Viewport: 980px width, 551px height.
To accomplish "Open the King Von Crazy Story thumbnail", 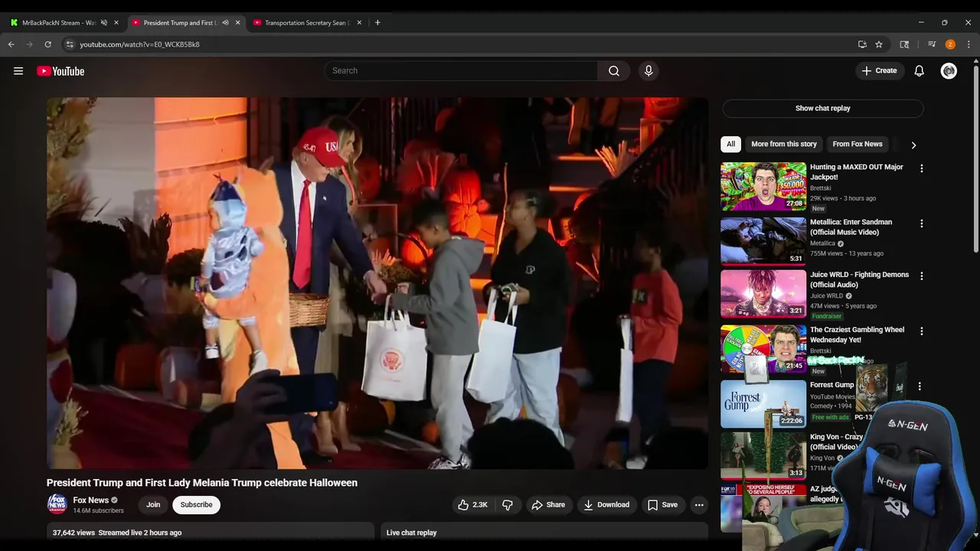I will tap(763, 456).
